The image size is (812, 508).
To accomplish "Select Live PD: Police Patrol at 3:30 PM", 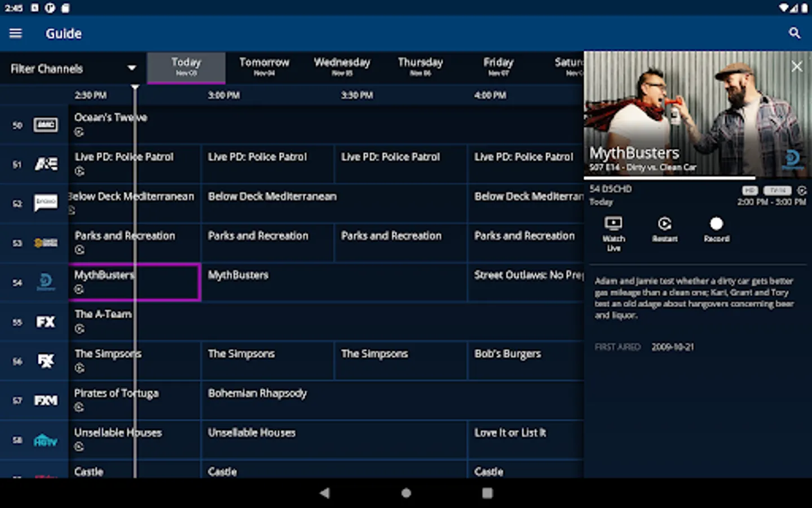I will click(400, 164).
